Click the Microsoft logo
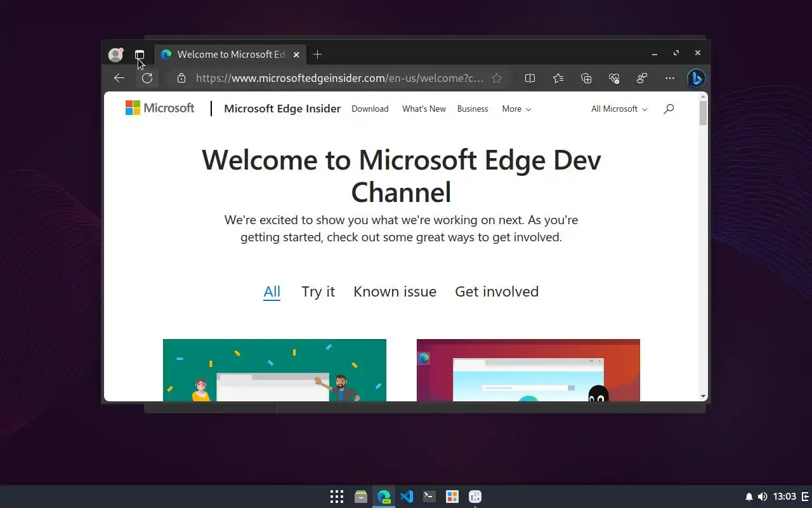This screenshot has width=812, height=508. [160, 108]
